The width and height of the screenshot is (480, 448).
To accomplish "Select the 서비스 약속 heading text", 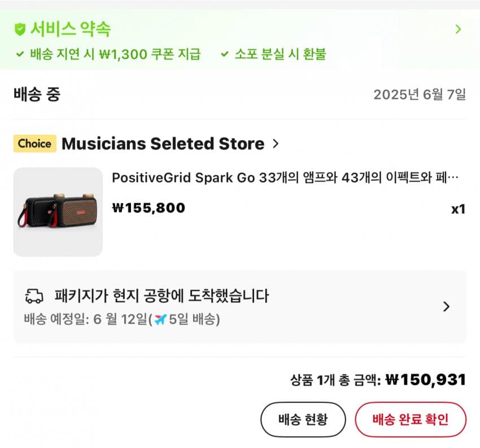I will (x=71, y=29).
